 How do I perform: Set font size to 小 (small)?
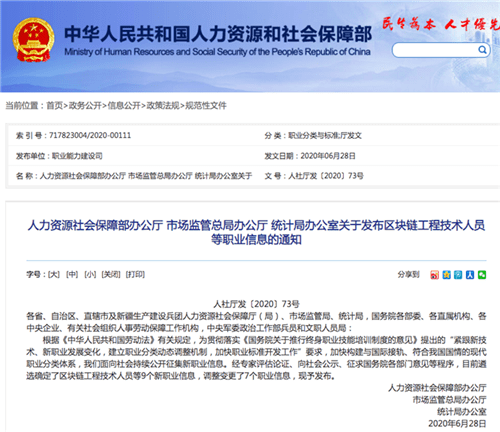click(x=90, y=274)
